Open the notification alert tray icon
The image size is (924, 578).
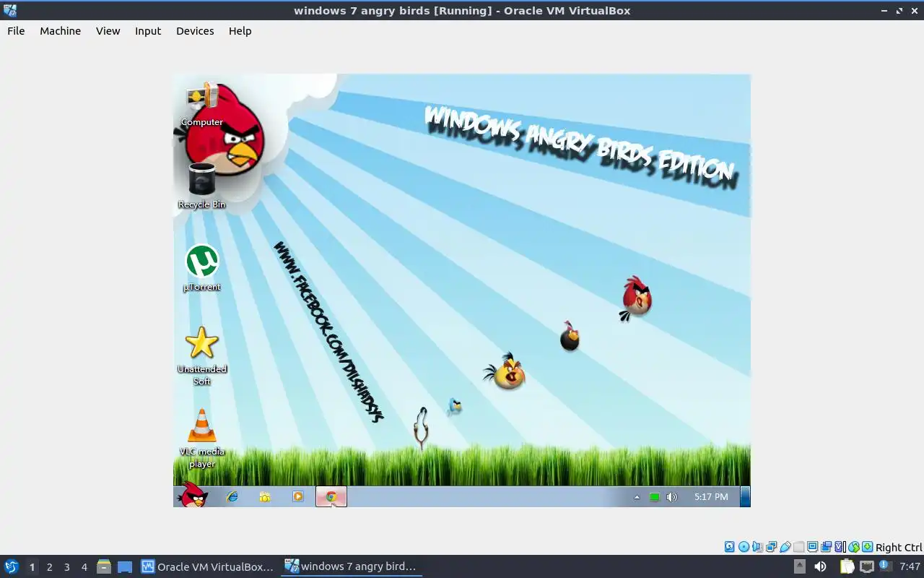(886, 566)
